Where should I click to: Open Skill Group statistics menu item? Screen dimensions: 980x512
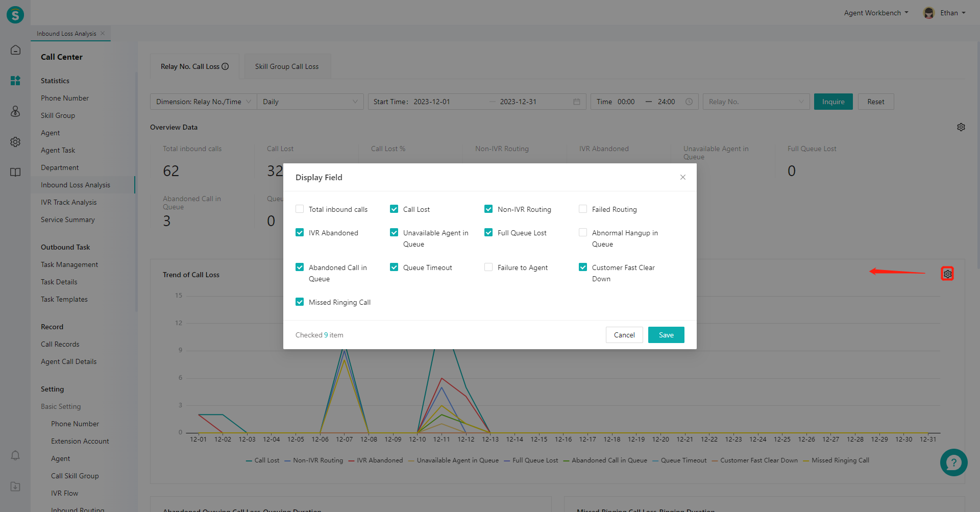(x=58, y=115)
